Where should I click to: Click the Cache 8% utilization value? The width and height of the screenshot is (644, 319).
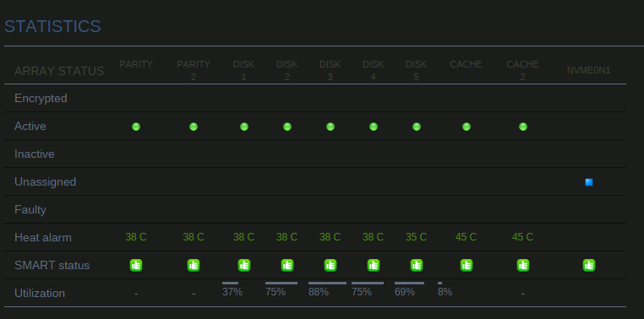pyautogui.click(x=445, y=292)
